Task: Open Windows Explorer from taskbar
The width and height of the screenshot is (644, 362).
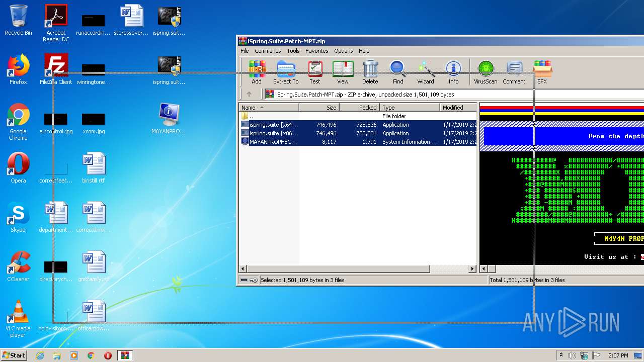Action: (57, 355)
